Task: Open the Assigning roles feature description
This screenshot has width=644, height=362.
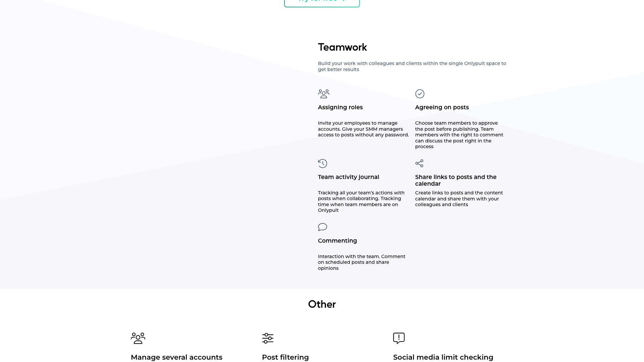Action: (x=363, y=129)
